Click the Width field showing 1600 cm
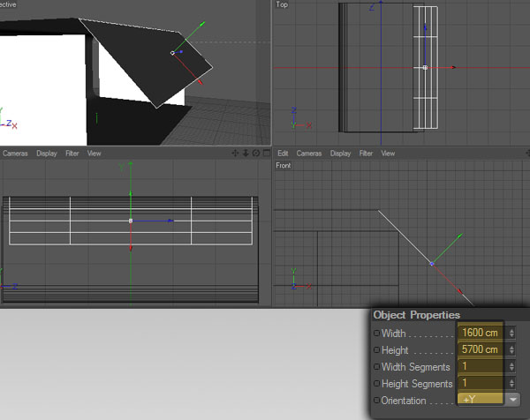Screen dimensions: 530x420 tap(480, 333)
